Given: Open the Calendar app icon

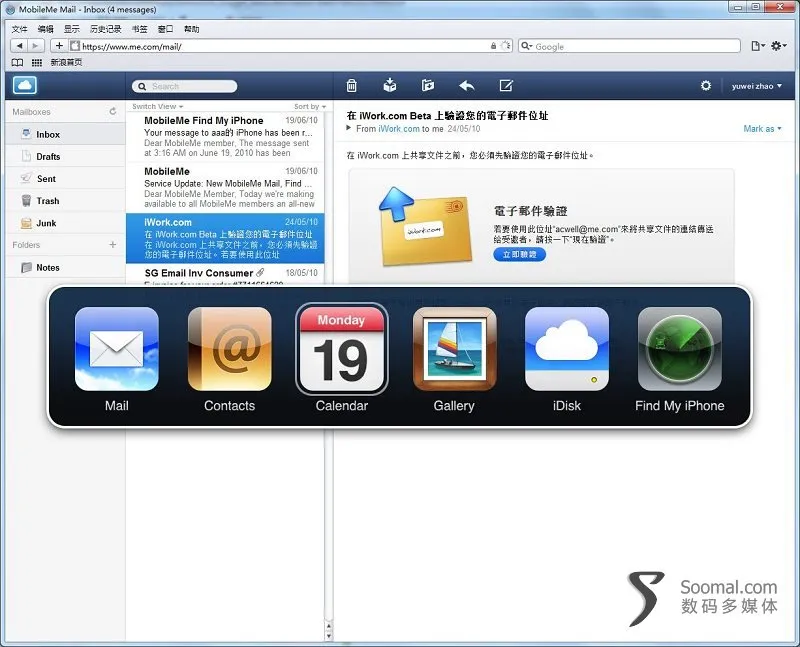Looking at the screenshot, I should click(342, 349).
